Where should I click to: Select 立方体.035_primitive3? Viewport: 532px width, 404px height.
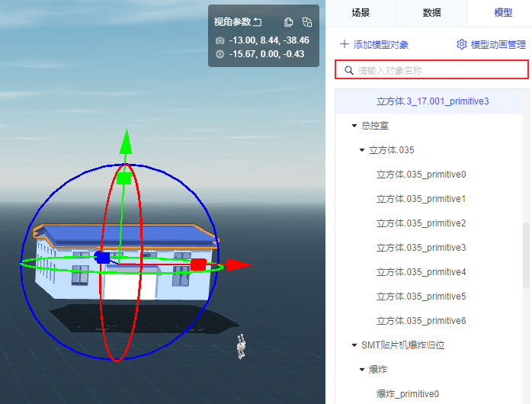tap(421, 248)
